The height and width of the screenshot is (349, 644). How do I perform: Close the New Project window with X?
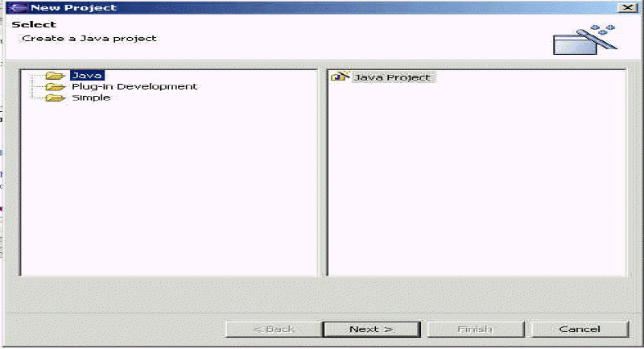point(627,8)
